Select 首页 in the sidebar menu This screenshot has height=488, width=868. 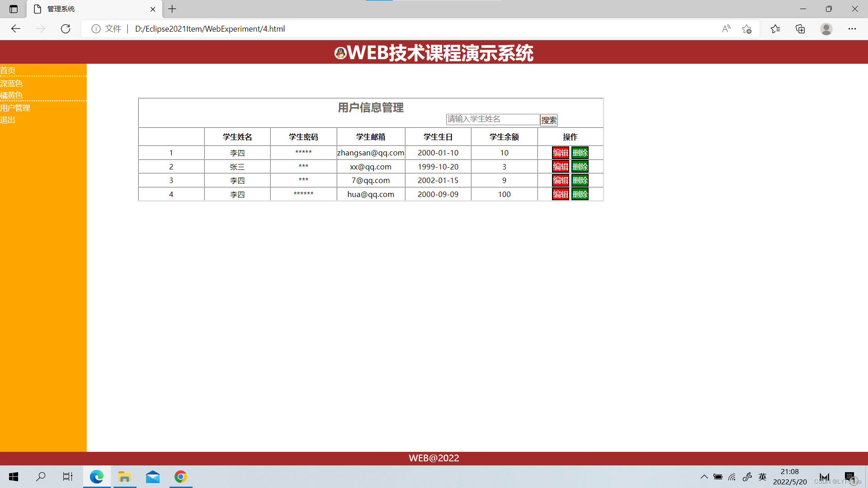pyautogui.click(x=8, y=70)
